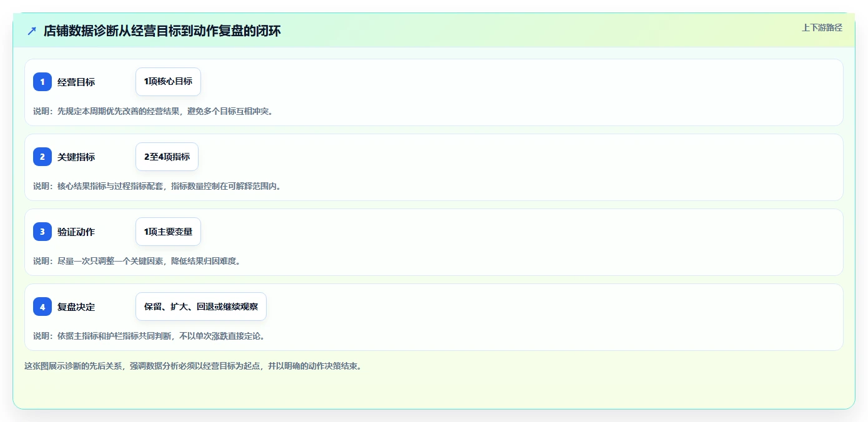Click the step 2 number badge
This screenshot has height=422, width=868.
[42, 157]
